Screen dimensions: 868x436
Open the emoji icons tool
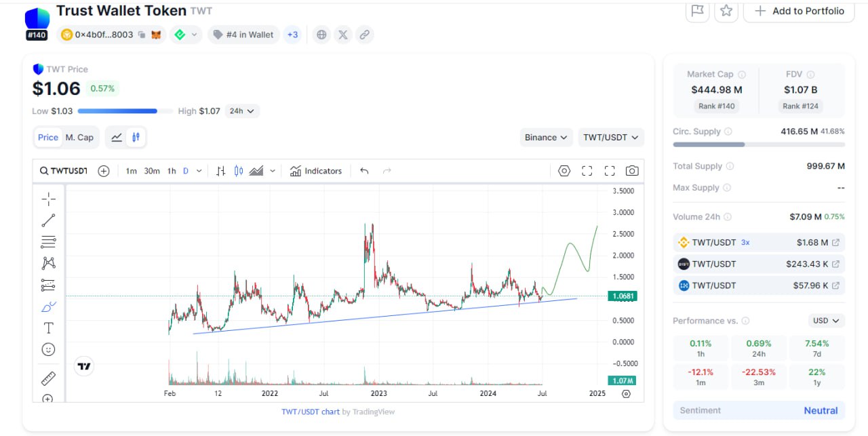[49, 349]
